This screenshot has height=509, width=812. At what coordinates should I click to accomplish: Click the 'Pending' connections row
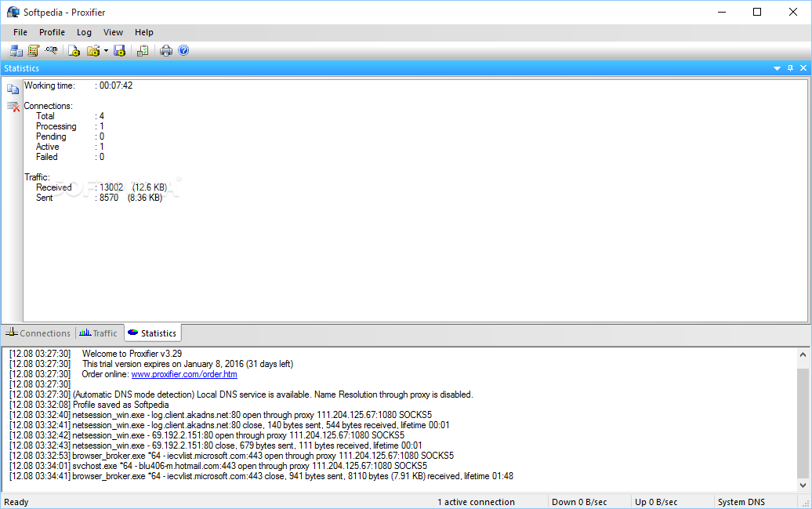tap(70, 136)
